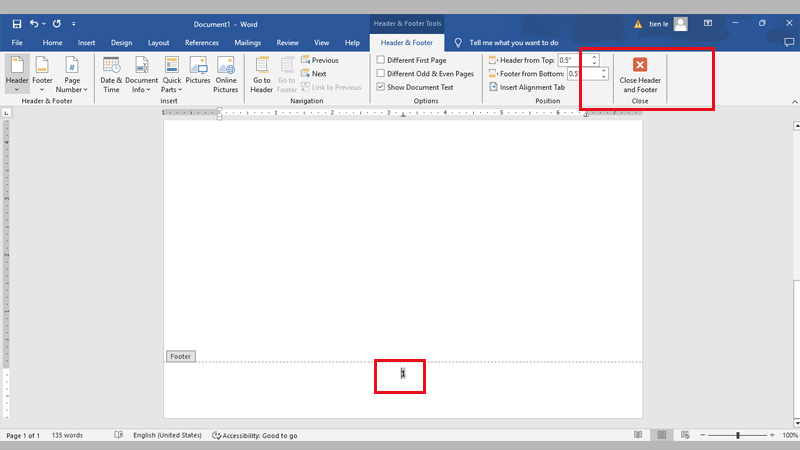
Task: Click the Date & Time icon
Action: point(111,67)
